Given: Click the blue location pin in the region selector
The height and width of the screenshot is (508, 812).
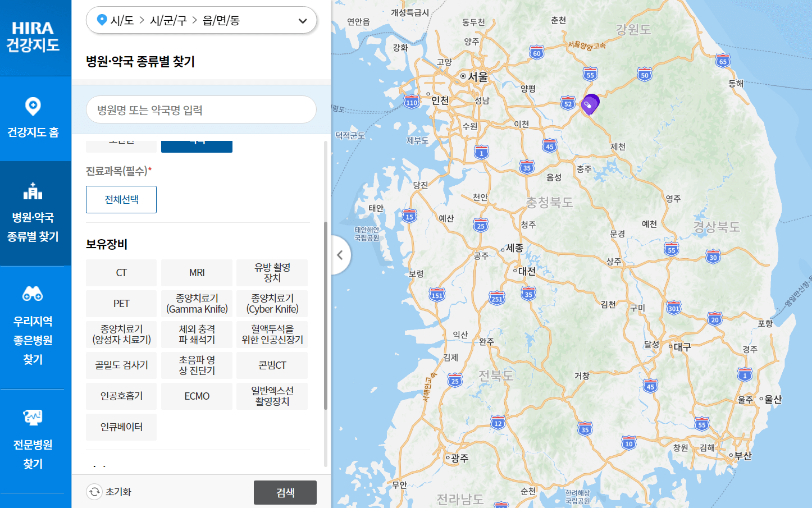Looking at the screenshot, I should click(102, 20).
